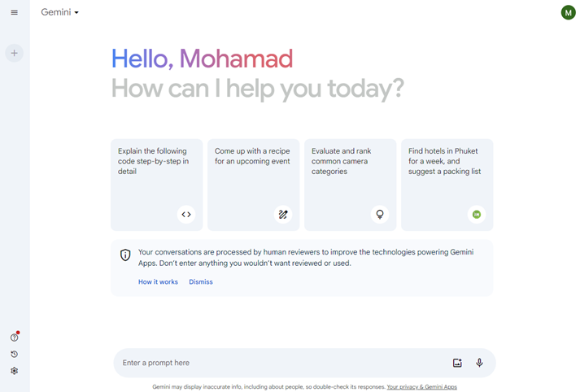The height and width of the screenshot is (392, 580).
Task: Open the hamburger main menu
Action: pos(14,12)
